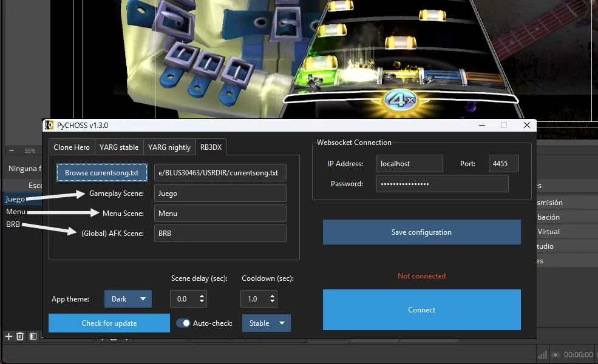Switch to the RB3DX tab
598x364 pixels.
coord(211,147)
